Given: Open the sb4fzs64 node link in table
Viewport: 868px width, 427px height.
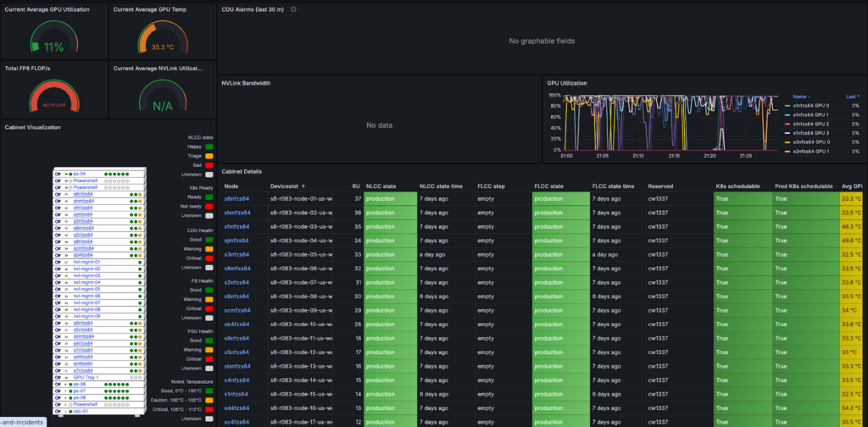Looking at the screenshot, I should coord(236,324).
